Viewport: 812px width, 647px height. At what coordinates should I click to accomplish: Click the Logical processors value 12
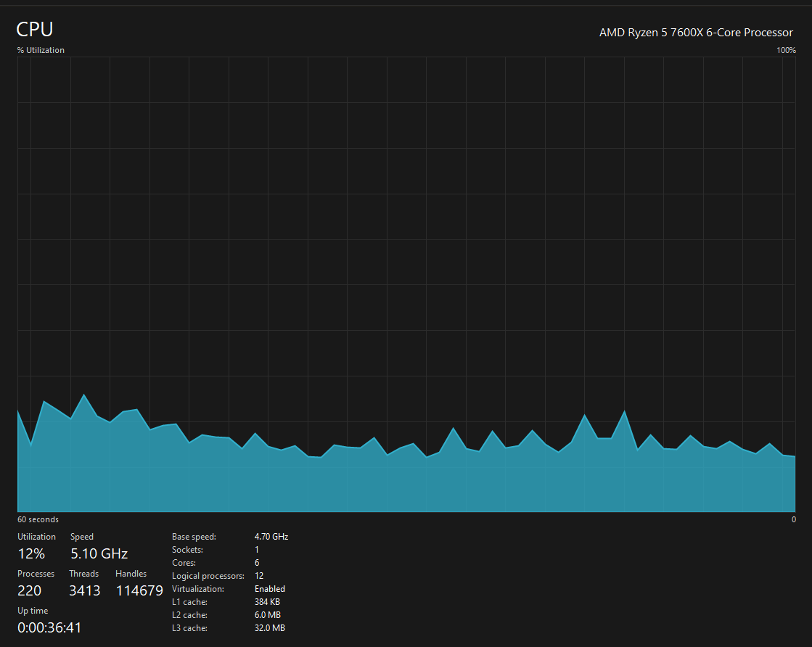tap(259, 576)
